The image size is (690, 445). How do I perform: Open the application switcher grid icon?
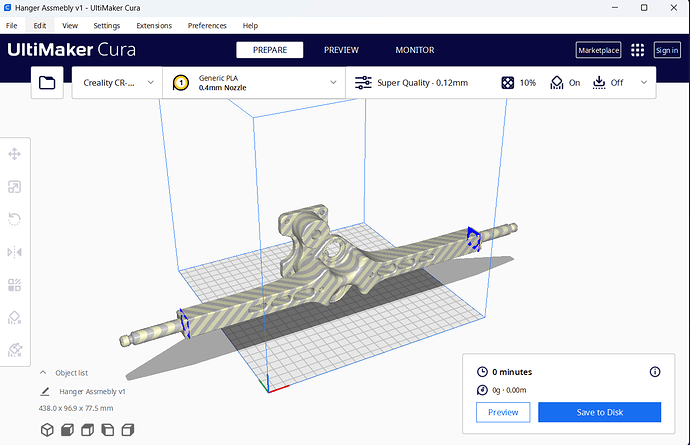637,50
